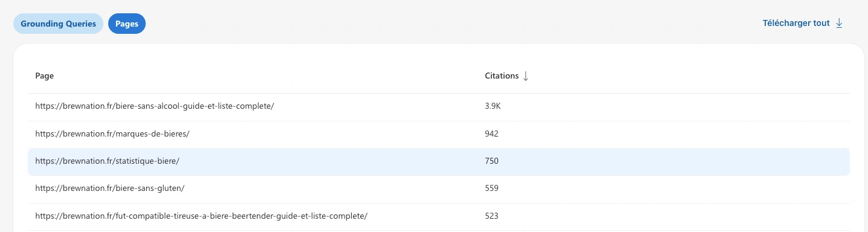Click the download arrow icon beside Télécharger tout

(838, 24)
